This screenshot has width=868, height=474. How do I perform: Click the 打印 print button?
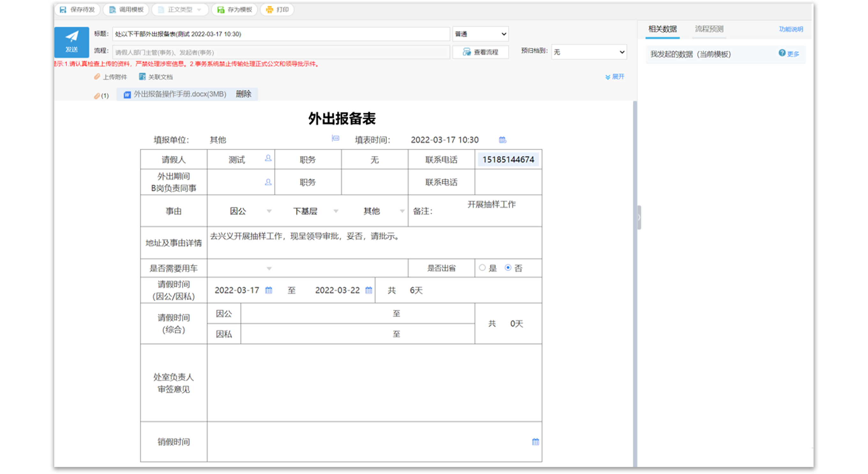(277, 10)
